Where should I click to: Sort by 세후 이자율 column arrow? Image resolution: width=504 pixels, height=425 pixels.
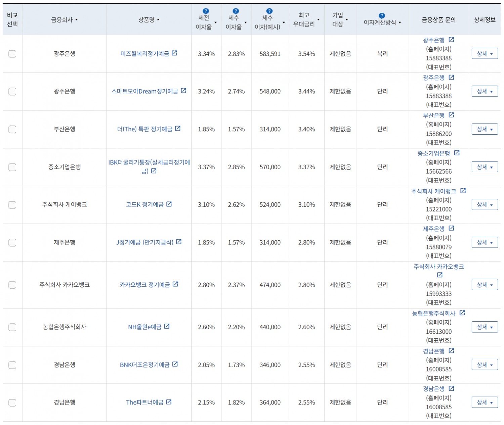[x=246, y=23]
